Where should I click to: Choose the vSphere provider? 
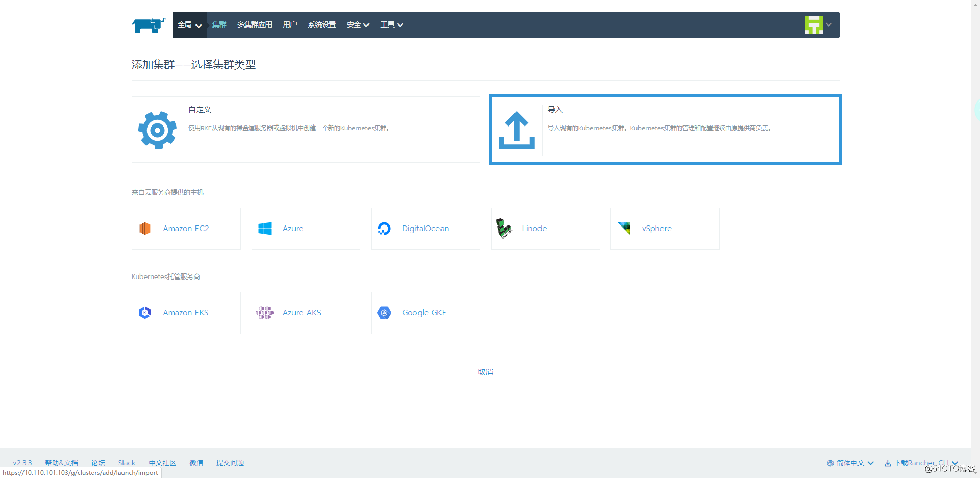665,229
